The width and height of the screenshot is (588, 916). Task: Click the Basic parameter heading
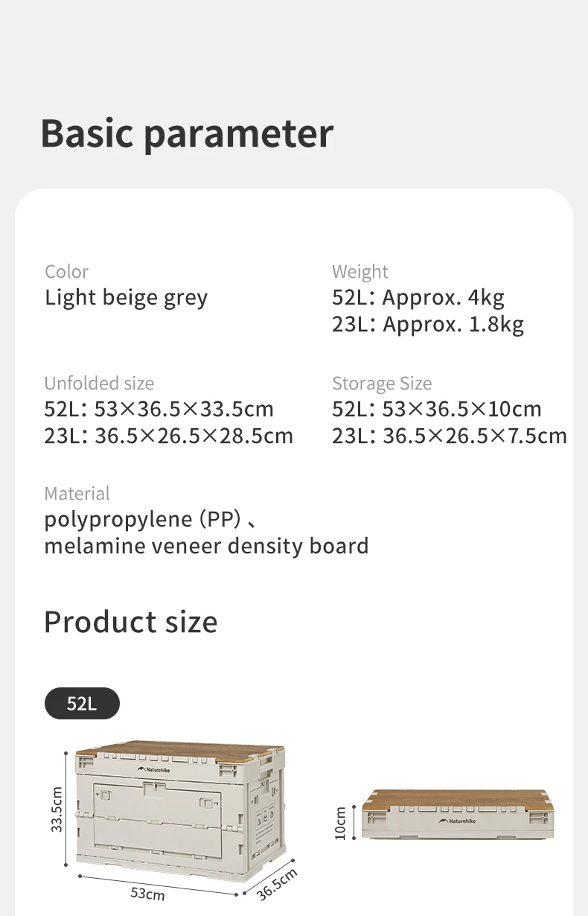(x=187, y=133)
